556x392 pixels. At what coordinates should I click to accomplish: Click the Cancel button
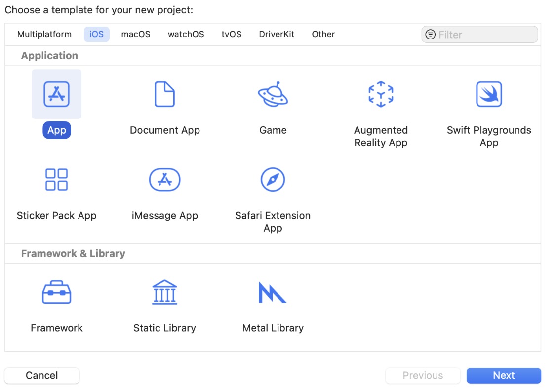(x=42, y=375)
